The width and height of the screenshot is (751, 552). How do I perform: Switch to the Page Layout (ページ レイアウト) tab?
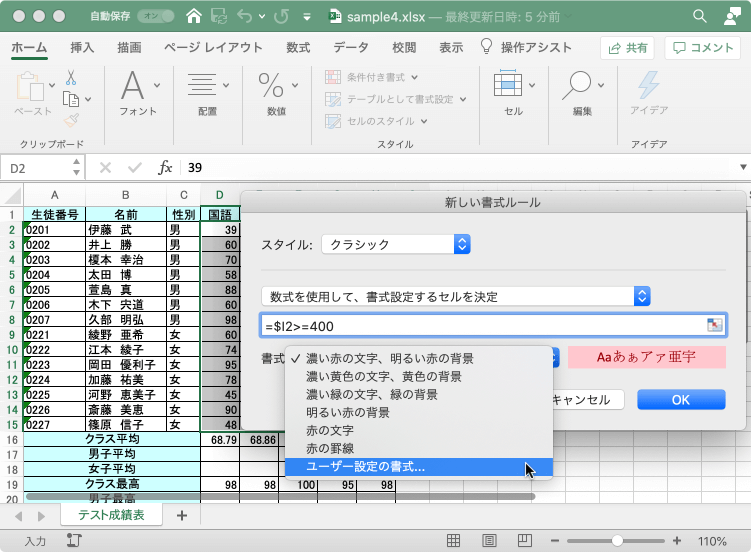pyautogui.click(x=213, y=47)
